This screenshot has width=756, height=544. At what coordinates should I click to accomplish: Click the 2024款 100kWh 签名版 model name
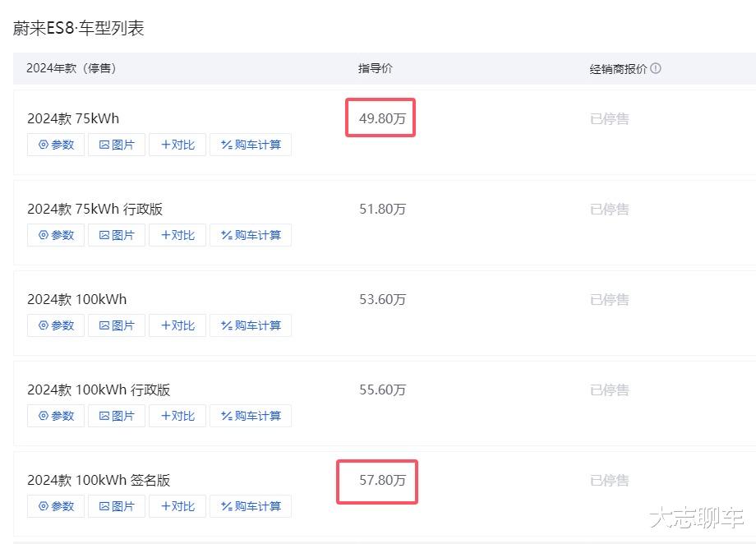point(99,480)
